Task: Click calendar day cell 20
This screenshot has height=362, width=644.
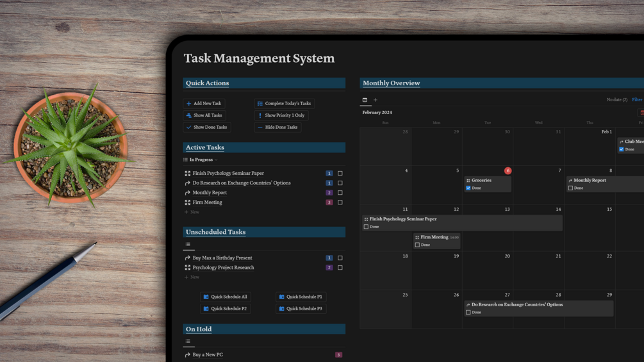Action: click(488, 271)
